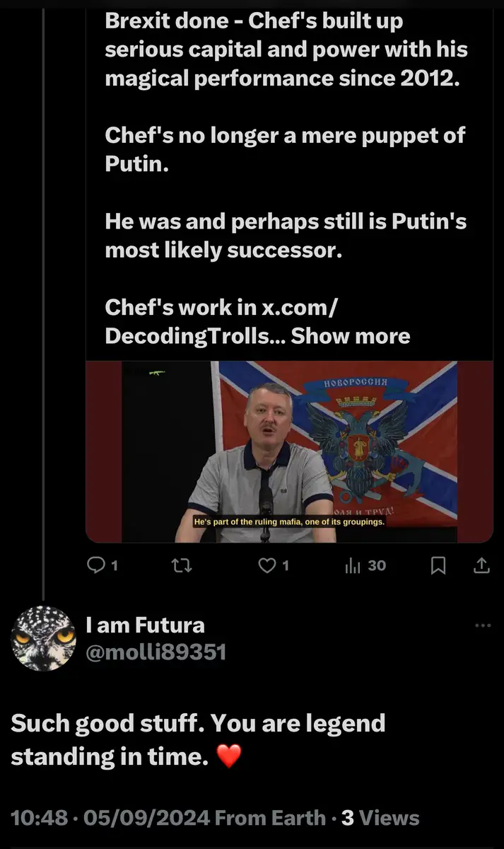
Task: Tap the 10:48 · 05/09/2024 timestamp
Action: point(110,819)
